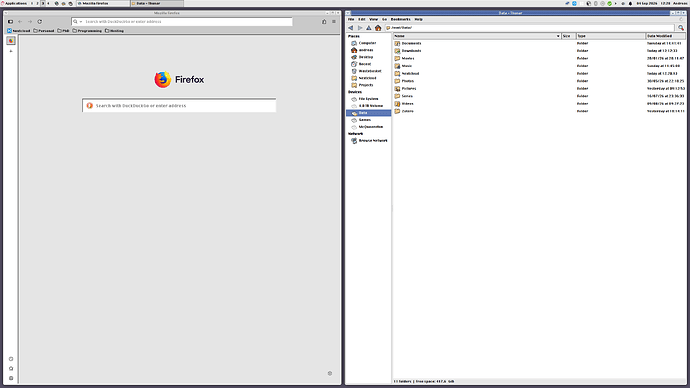Viewport: 690px width, 388px height.
Task: Select the Photos folder icon
Action: click(397, 81)
